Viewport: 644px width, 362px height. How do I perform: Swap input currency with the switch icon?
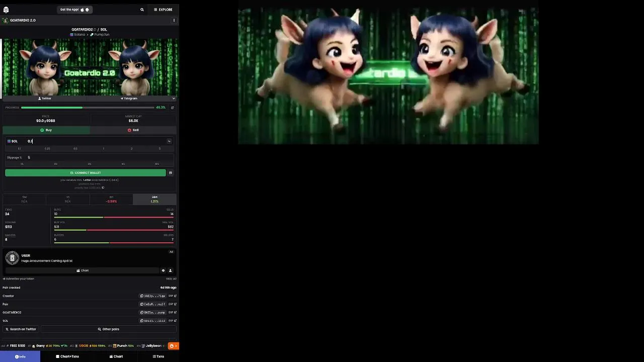point(169,141)
